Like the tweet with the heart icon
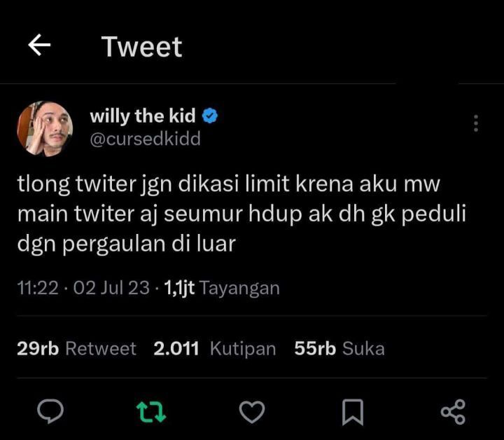504x440 pixels. 252,412
